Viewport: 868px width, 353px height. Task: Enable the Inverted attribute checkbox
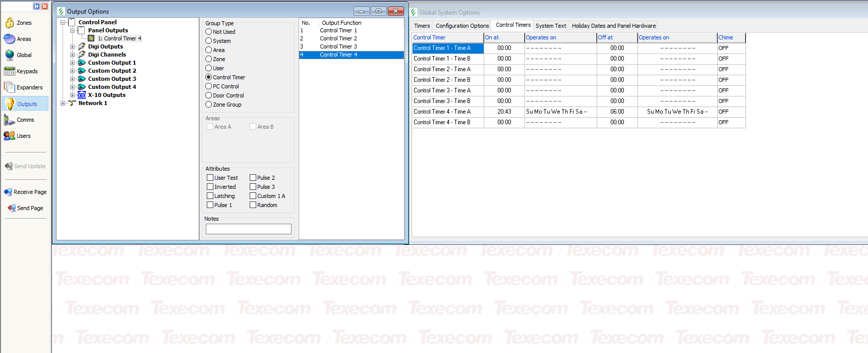click(x=210, y=187)
